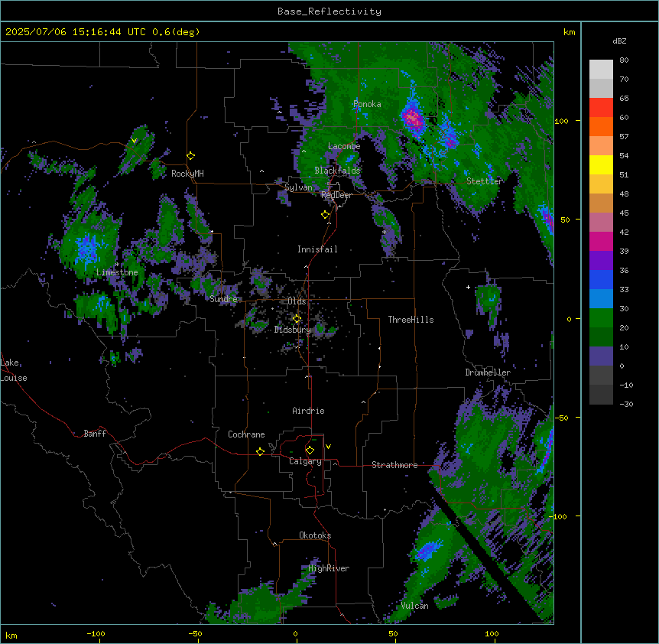Click the Olds label
The height and width of the screenshot is (644, 659).
click(x=297, y=301)
